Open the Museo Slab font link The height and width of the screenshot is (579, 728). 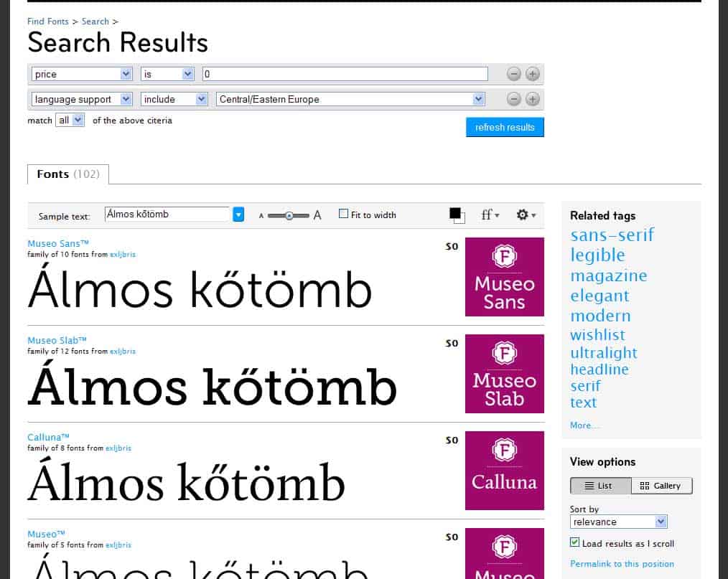57,340
